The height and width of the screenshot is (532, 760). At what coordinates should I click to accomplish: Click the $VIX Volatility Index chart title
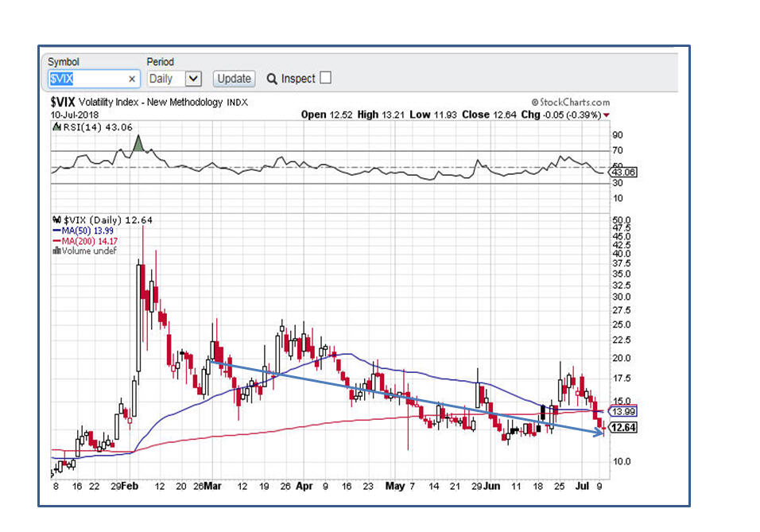coord(149,103)
